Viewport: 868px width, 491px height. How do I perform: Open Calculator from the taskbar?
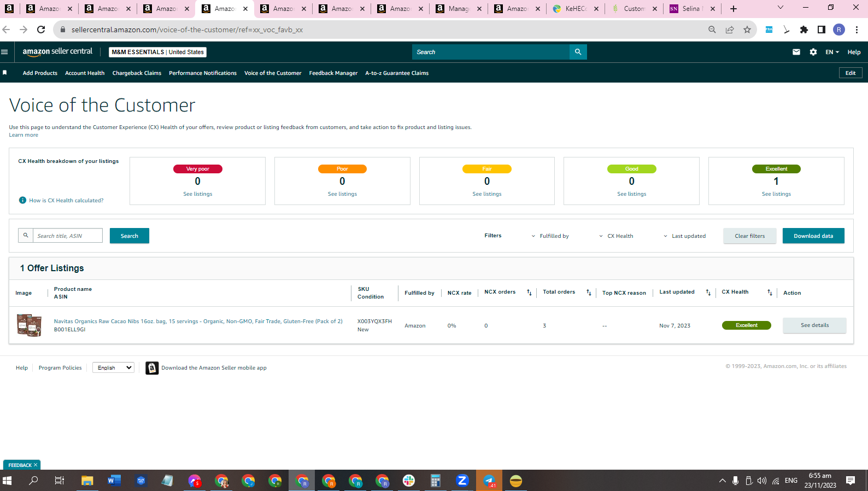(436, 481)
